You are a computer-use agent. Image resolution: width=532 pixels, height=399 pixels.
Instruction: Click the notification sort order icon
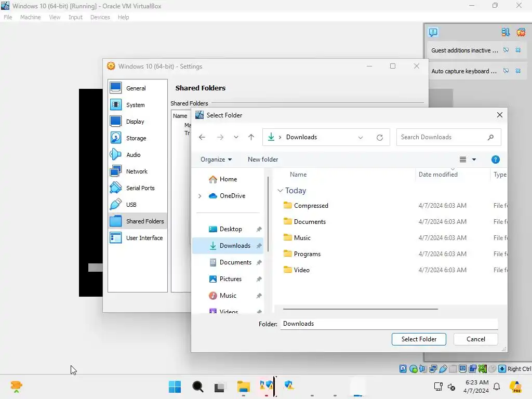(505, 32)
